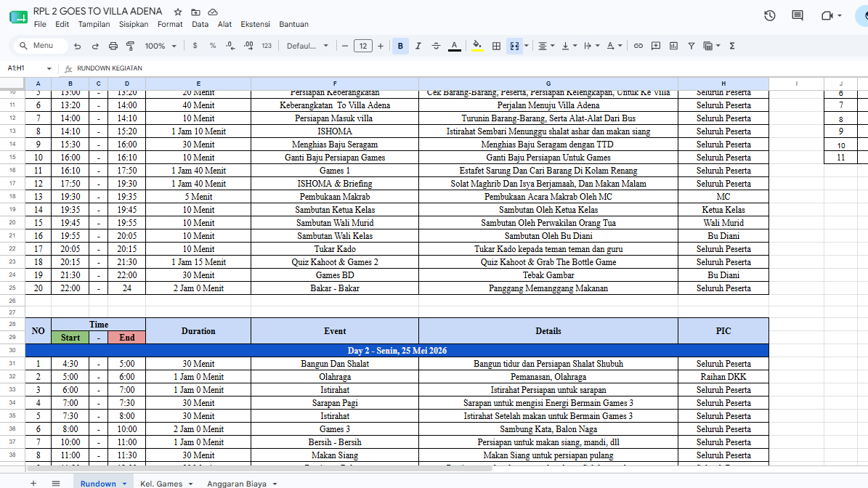Open Rundown sheet tab menu arrow
The width and height of the screenshot is (868, 488).
pyautogui.click(x=124, y=484)
